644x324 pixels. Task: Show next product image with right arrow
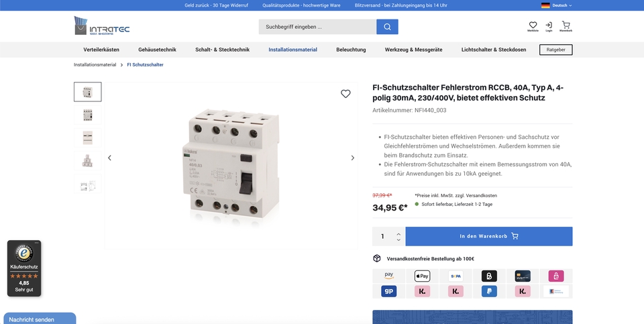[x=353, y=158]
